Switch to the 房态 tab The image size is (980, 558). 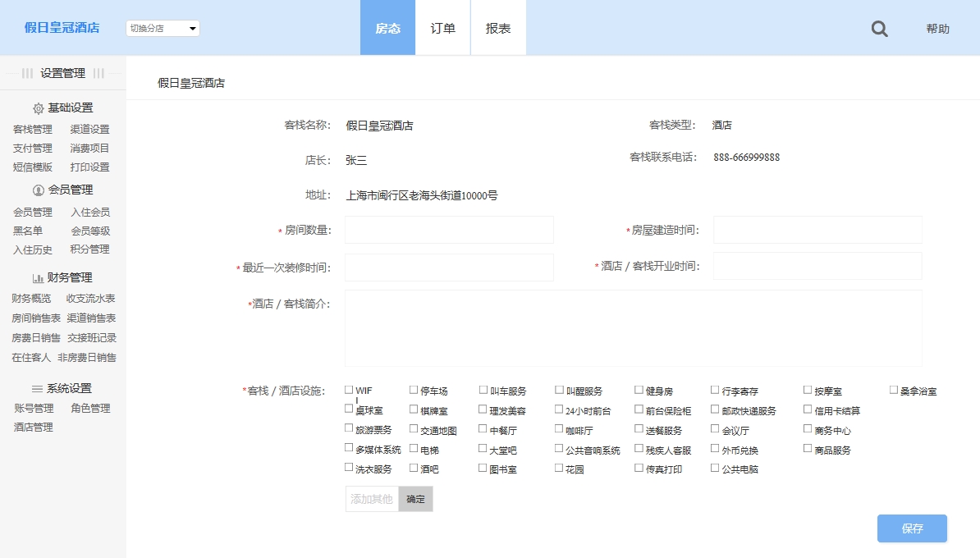point(387,28)
